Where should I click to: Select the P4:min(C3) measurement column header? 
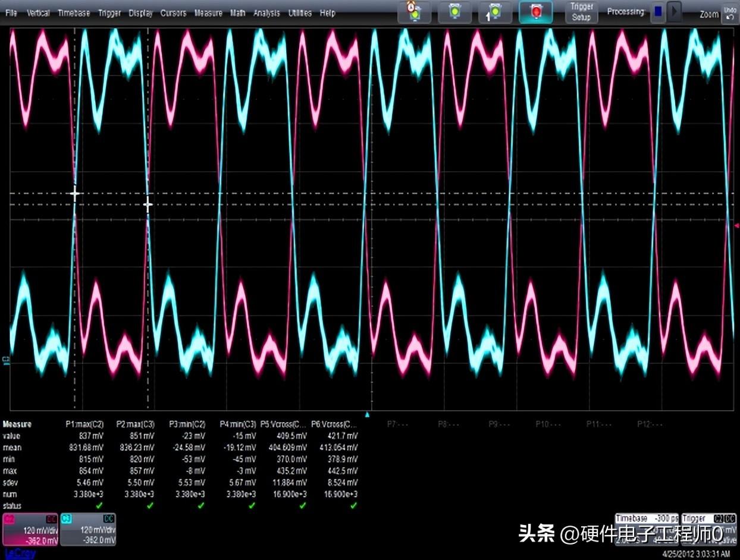point(237,424)
